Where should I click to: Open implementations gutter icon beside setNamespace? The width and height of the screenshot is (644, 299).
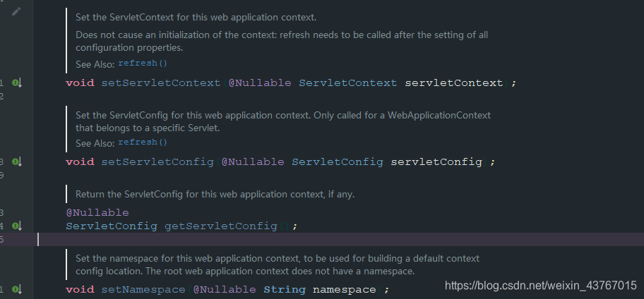pos(16,290)
